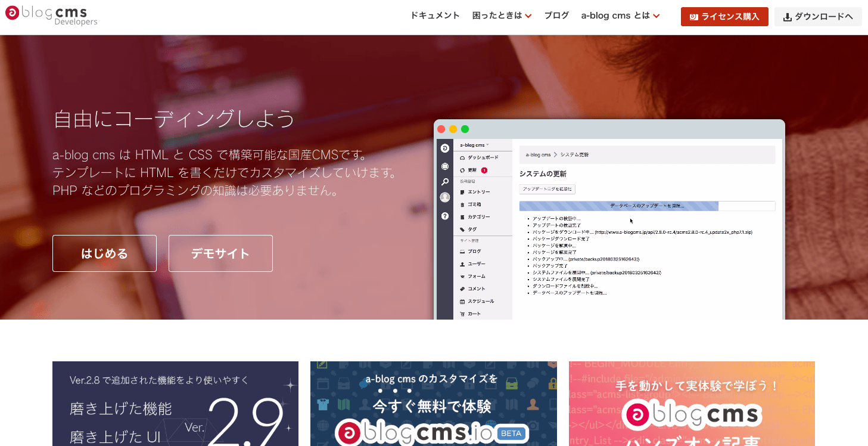Select ダッシュボード in demo admin menu

(483, 157)
